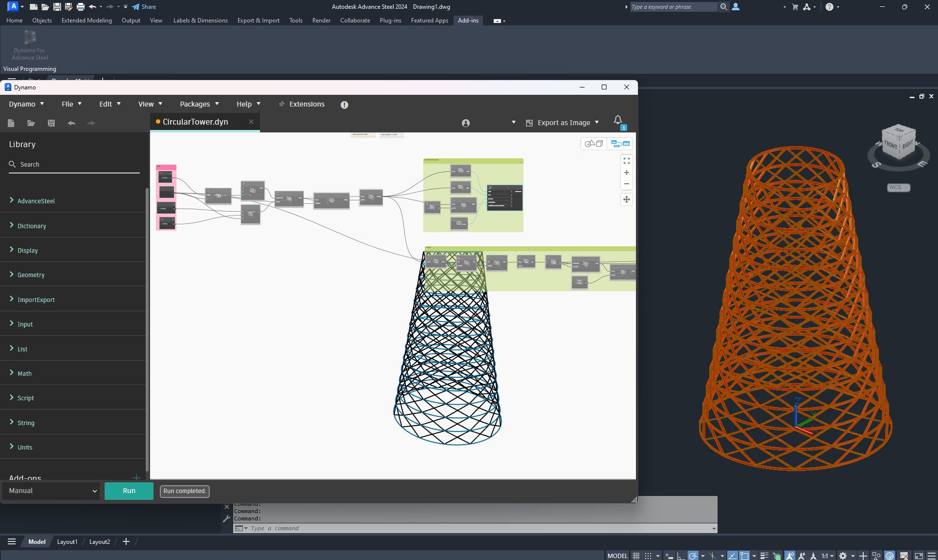The width and height of the screenshot is (938, 560).
Task: Save the Dynamo graph with the disk icon
Action: point(51,123)
